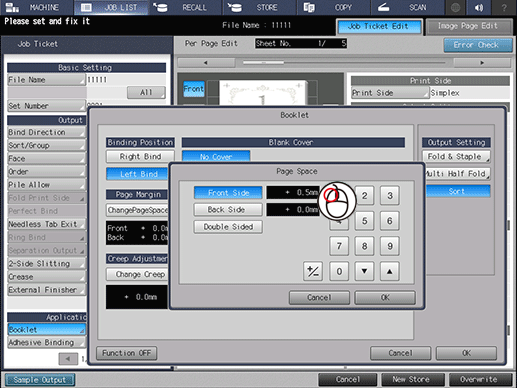Open the COPY tab
The image size is (517, 388).
[333, 7]
